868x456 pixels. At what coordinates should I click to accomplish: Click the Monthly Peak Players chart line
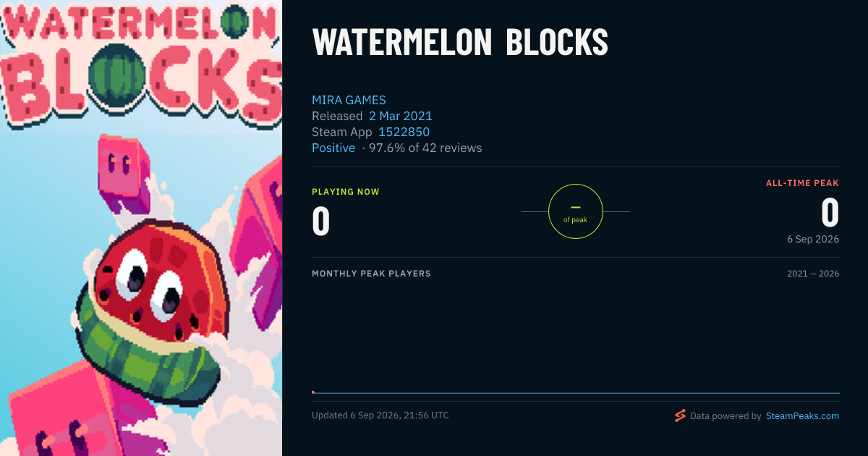576,393
